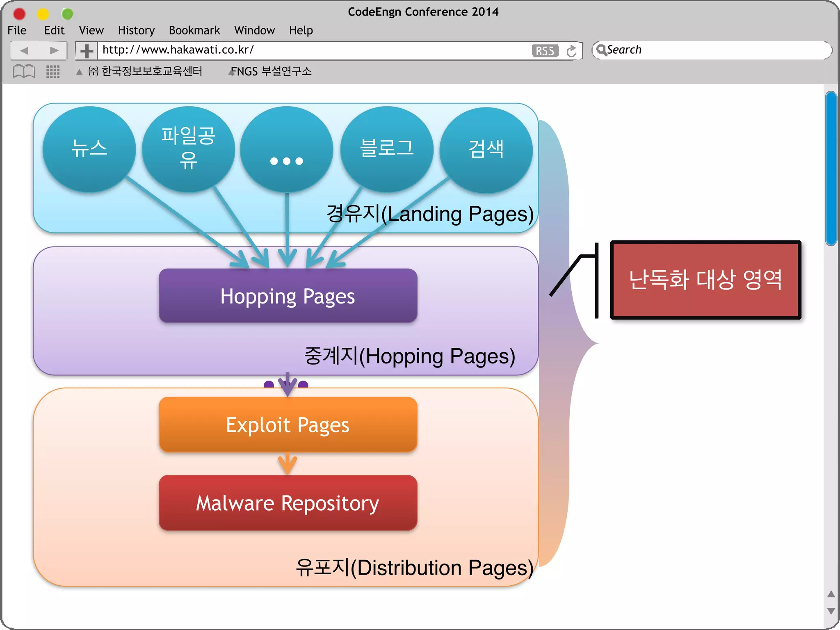Image resolution: width=840 pixels, height=630 pixels.
Task: Expand the 한국정보보호교육센터 bookmark triangle
Action: click(x=79, y=72)
